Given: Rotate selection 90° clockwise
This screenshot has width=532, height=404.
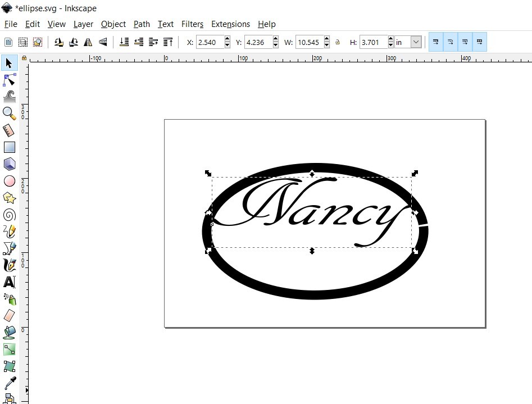Looking at the screenshot, I should (73, 42).
